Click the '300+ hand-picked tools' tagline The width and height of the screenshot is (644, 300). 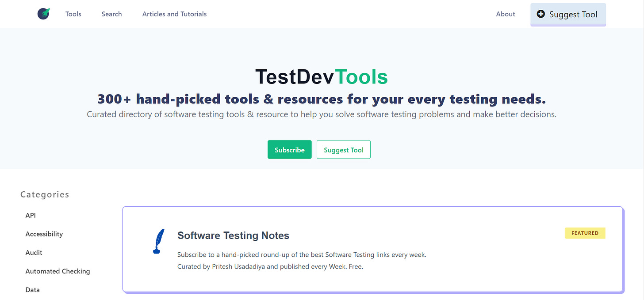(x=322, y=99)
